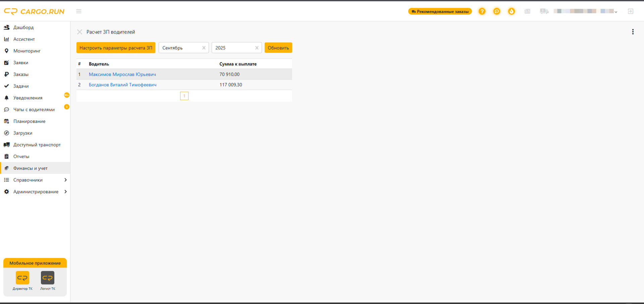Click the 117 009,30 amount cell
The height and width of the screenshot is (304, 644).
click(231, 85)
